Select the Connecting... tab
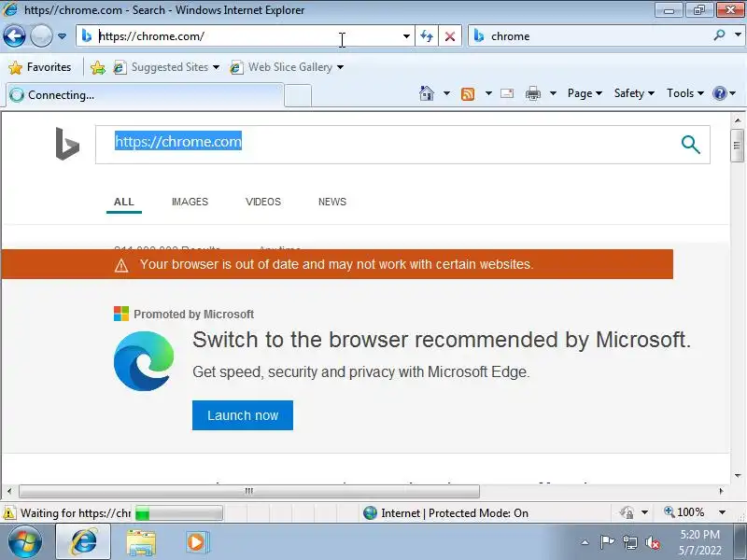Screen dimensions: 747x560 tap(146, 95)
